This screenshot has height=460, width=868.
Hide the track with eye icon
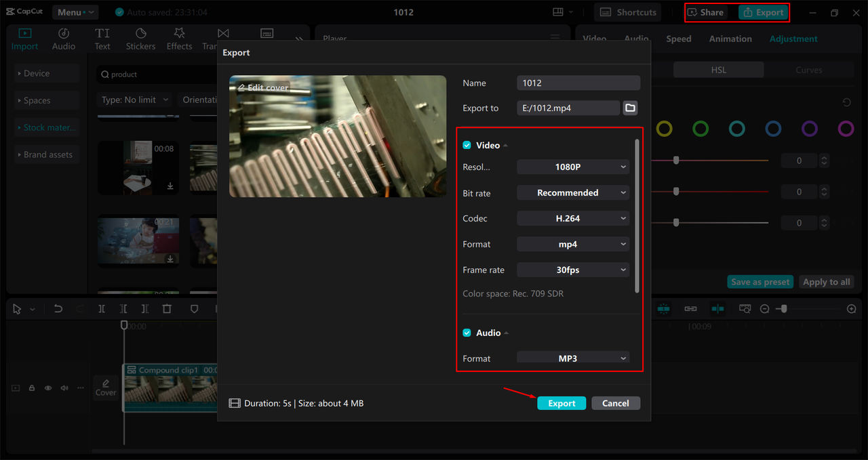tap(48, 388)
